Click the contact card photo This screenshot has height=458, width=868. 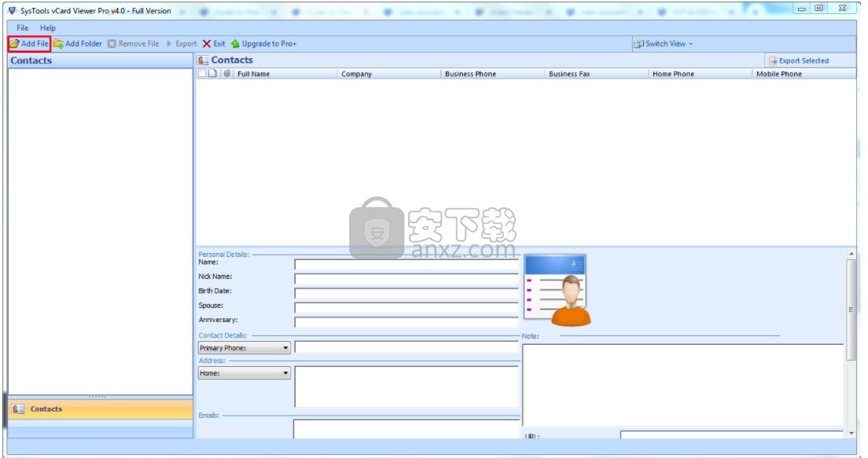pyautogui.click(x=557, y=291)
